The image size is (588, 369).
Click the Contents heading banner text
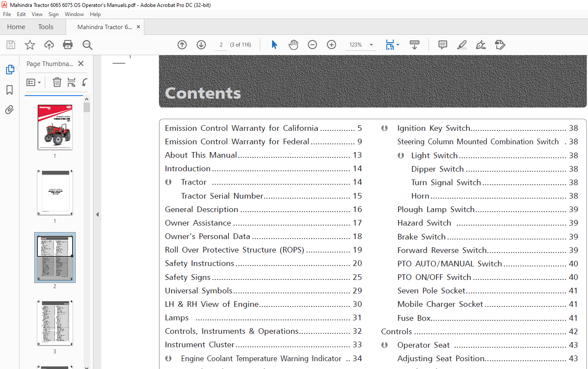point(203,93)
